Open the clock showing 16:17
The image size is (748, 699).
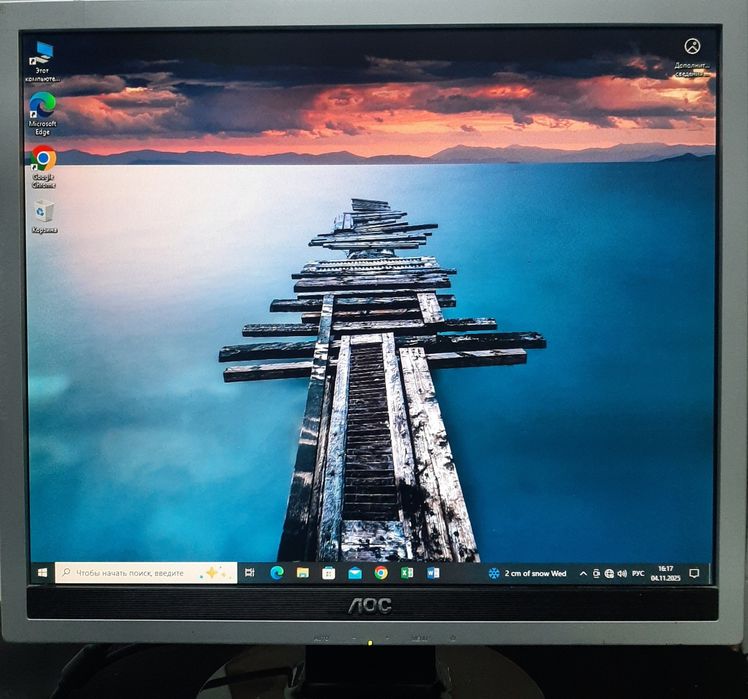(665, 574)
